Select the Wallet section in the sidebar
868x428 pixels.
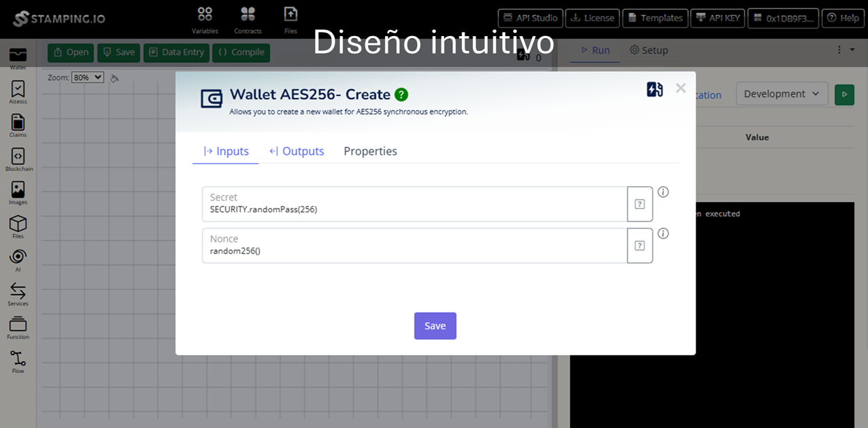click(x=18, y=53)
